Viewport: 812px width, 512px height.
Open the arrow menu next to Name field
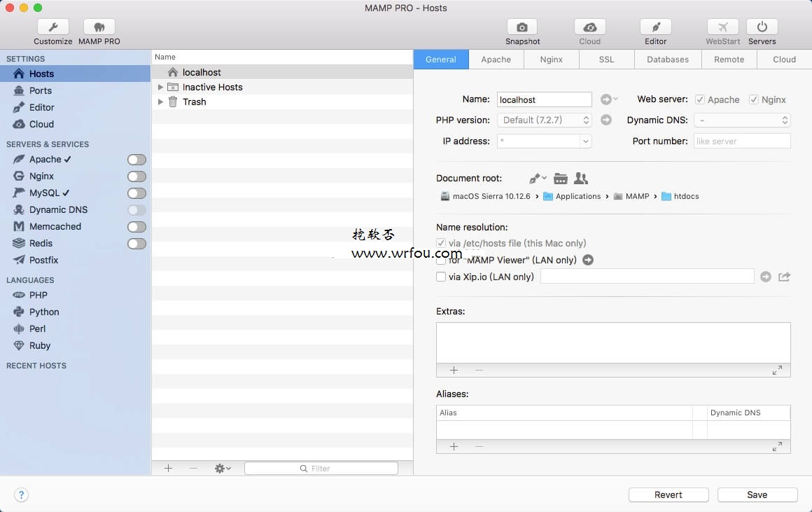[609, 99]
